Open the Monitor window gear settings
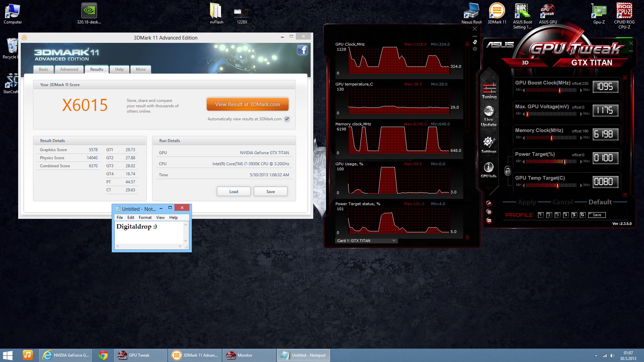 [x=475, y=49]
